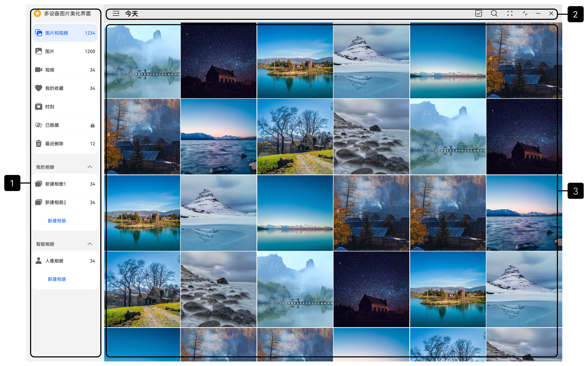Click the 智能相册 section header text

(45, 244)
